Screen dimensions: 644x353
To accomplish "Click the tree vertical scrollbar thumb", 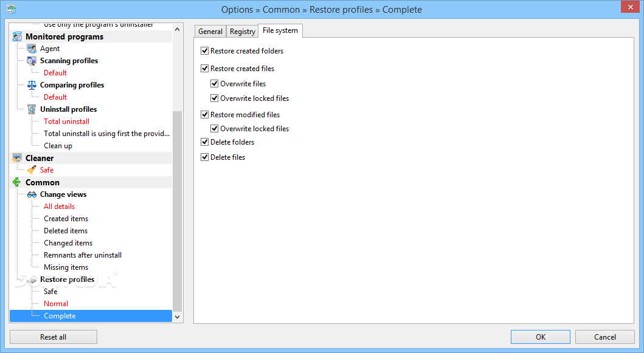I will point(178,211).
